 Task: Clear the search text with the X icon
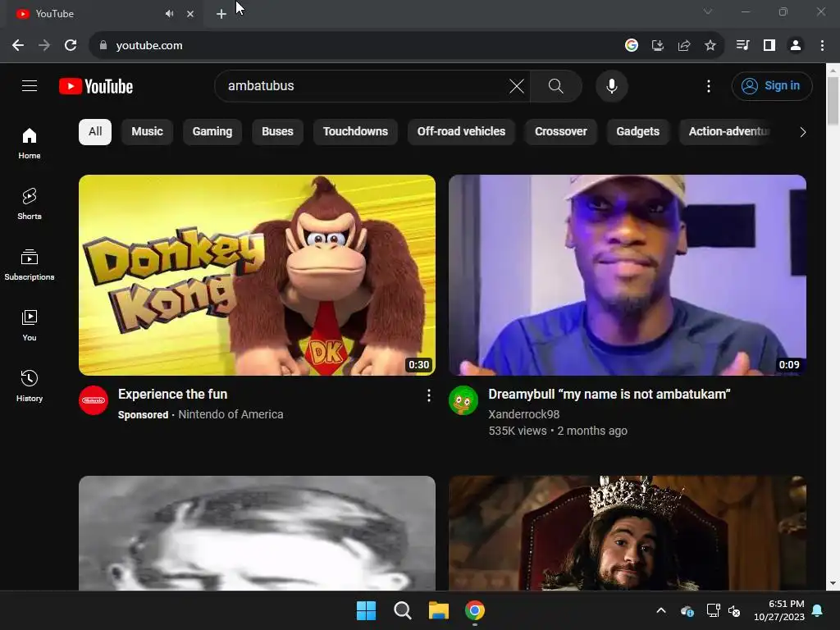point(517,85)
